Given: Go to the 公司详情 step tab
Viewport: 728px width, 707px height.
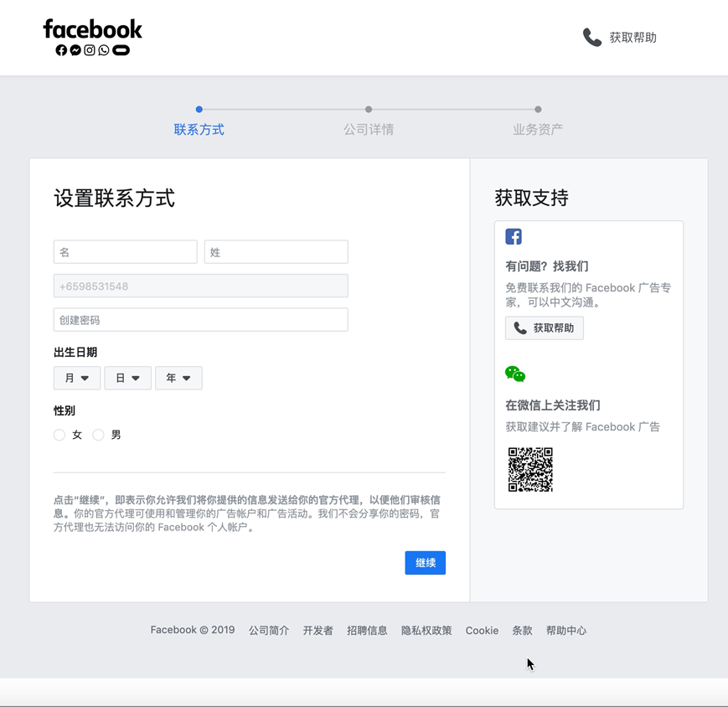Looking at the screenshot, I should coord(369,130).
